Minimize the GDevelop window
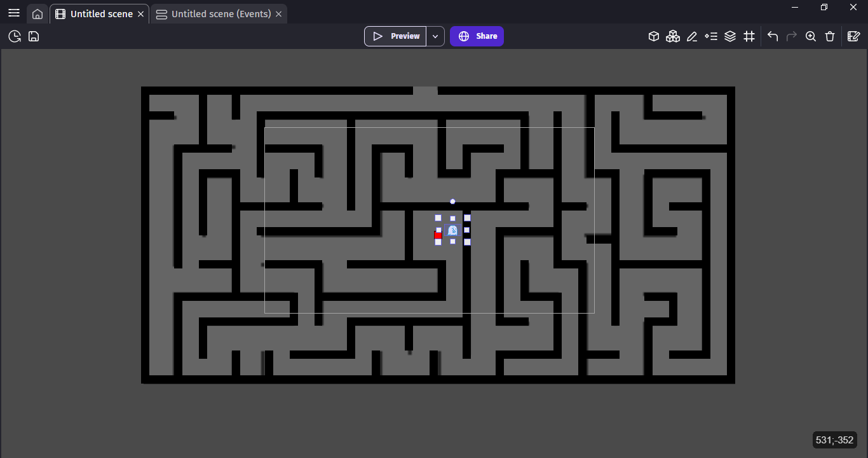This screenshot has height=458, width=868. coord(794,7)
